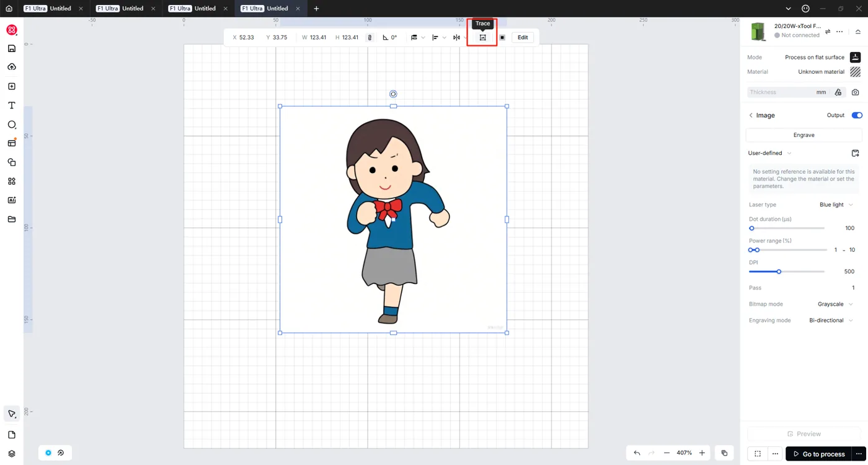The height and width of the screenshot is (465, 868).
Task: Click Process on flat surface mode icon
Action: coord(856,57)
